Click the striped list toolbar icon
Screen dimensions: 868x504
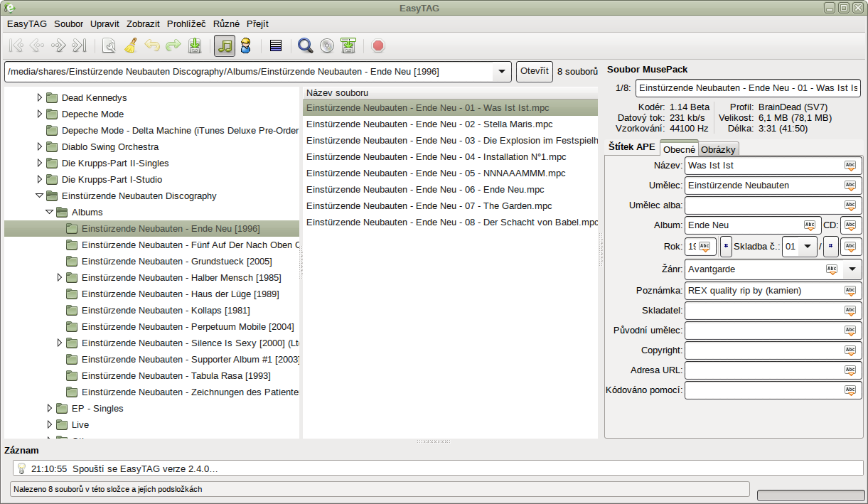[276, 46]
